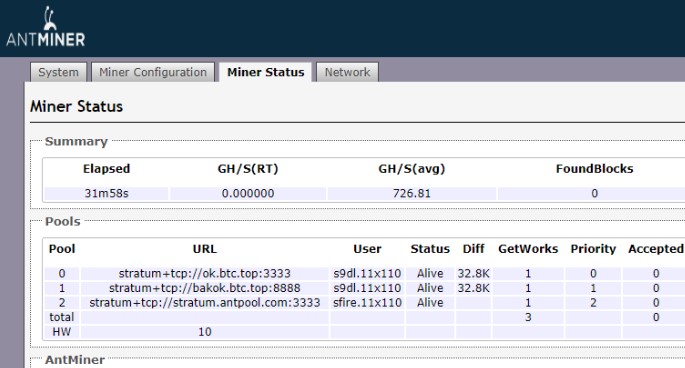Click the bakok.btc.top:8888 pool URL
685x368 pixels.
204,288
